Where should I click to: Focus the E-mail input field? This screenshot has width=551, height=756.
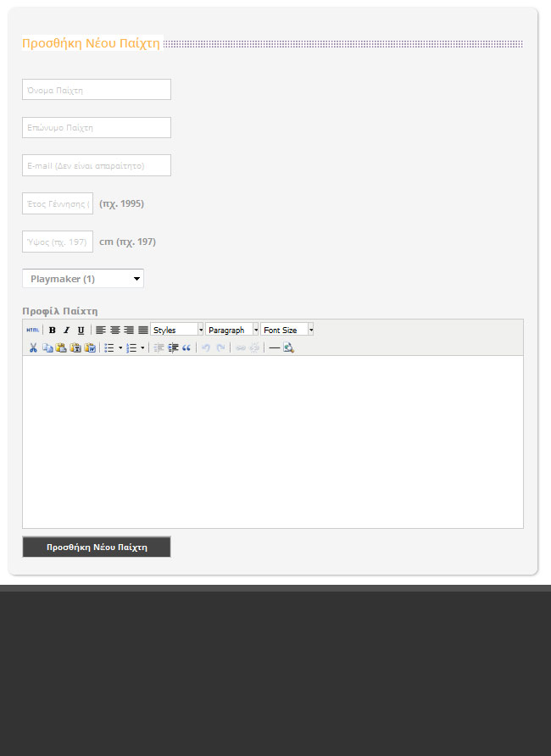97,166
